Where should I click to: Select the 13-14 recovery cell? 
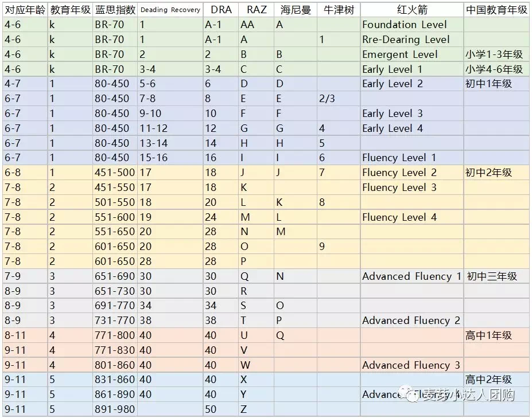pos(170,143)
